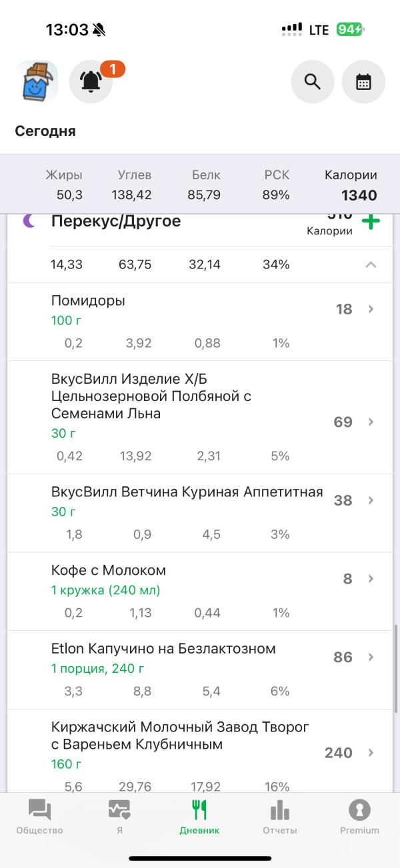The image size is (400, 868).
Task: Open the search magnifier icon
Action: [x=313, y=82]
